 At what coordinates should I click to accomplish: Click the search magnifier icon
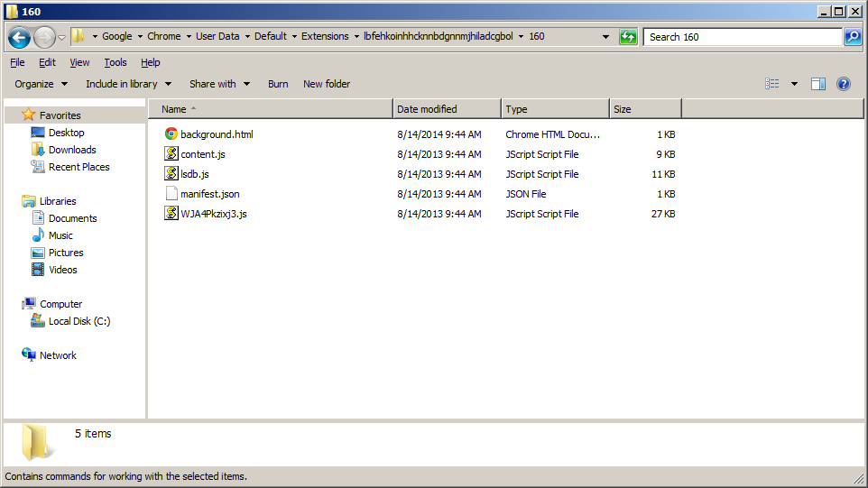point(853,37)
